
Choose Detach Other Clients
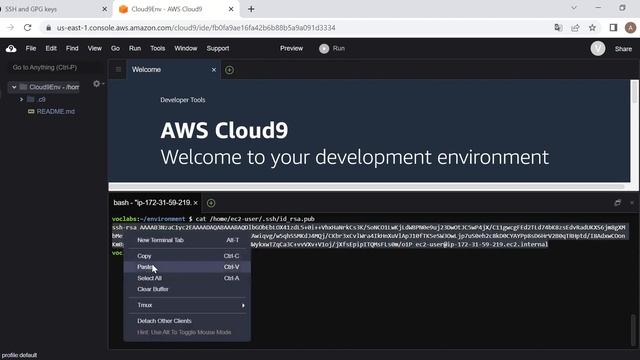[x=187, y=321]
